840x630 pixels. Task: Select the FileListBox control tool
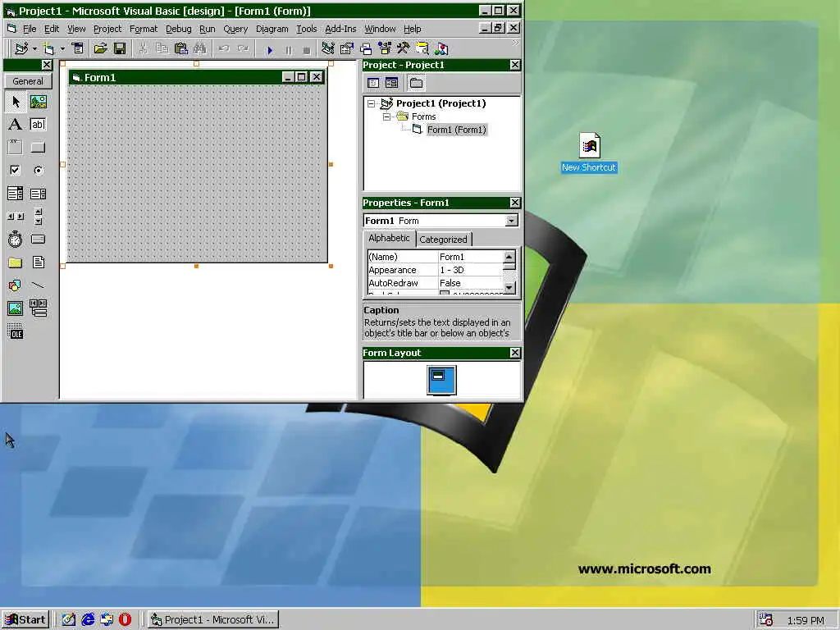point(38,262)
